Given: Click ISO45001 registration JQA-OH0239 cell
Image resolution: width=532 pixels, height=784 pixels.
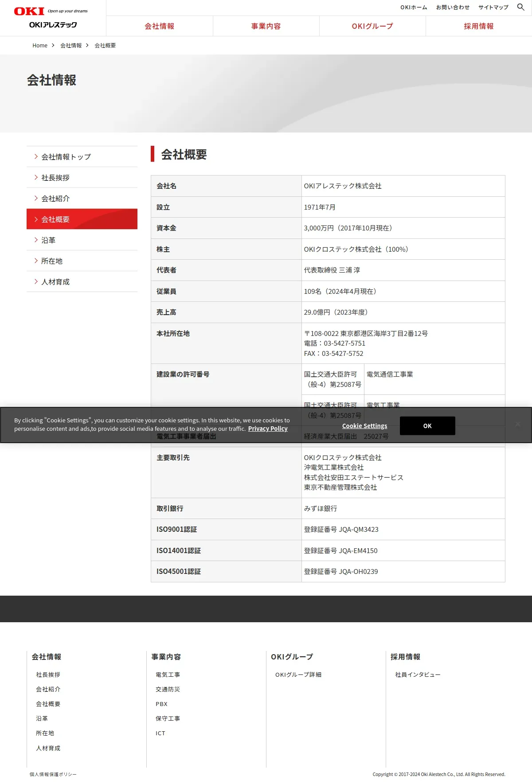Looking at the screenshot, I should point(403,571).
